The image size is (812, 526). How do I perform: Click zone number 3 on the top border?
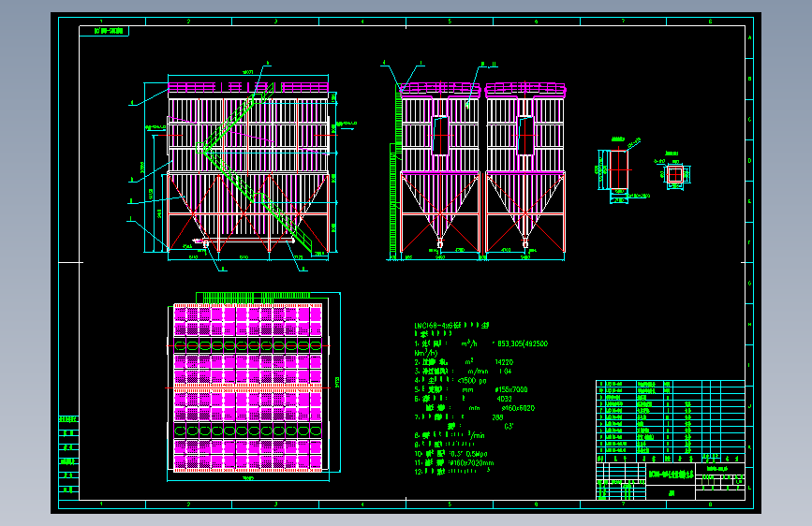[275, 22]
